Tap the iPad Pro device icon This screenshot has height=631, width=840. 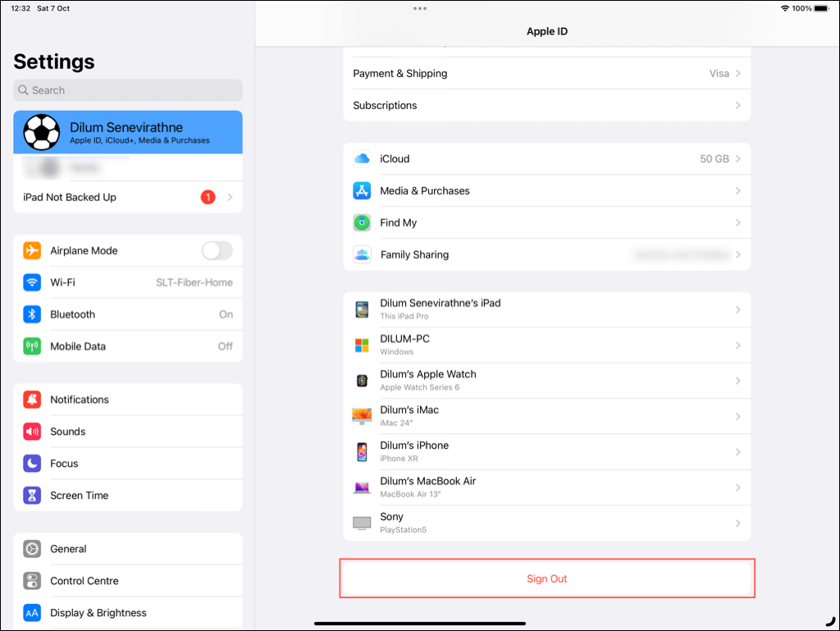[362, 309]
